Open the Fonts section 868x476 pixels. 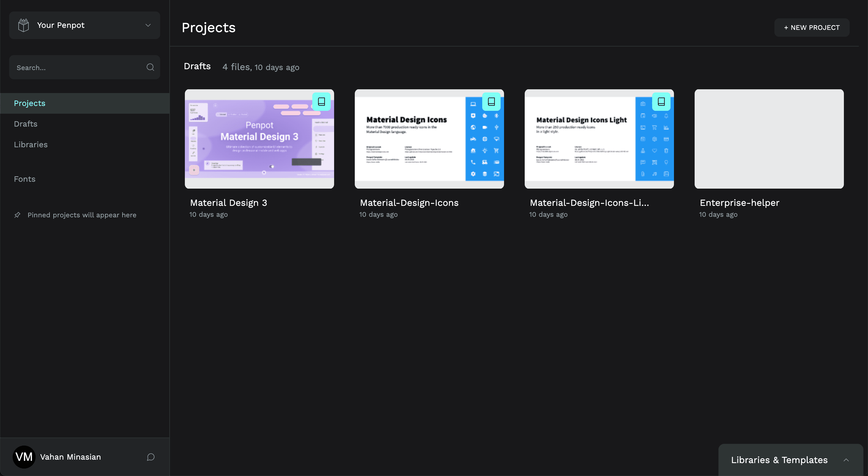(25, 179)
